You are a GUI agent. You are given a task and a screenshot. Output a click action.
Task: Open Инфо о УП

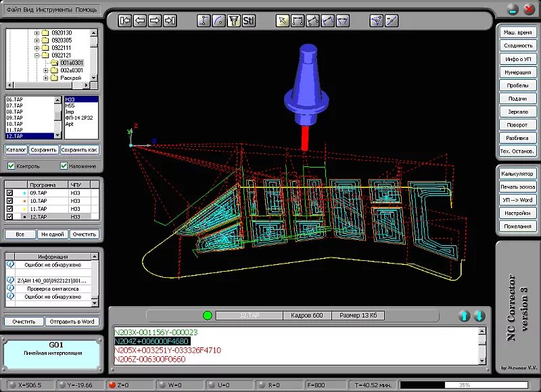[x=517, y=59]
